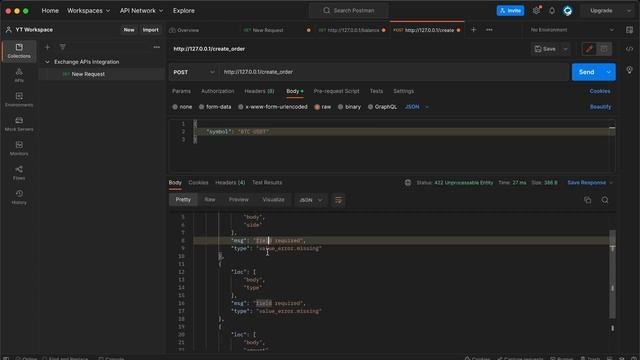
Task: Open the code snippet panel icon
Action: (629, 49)
